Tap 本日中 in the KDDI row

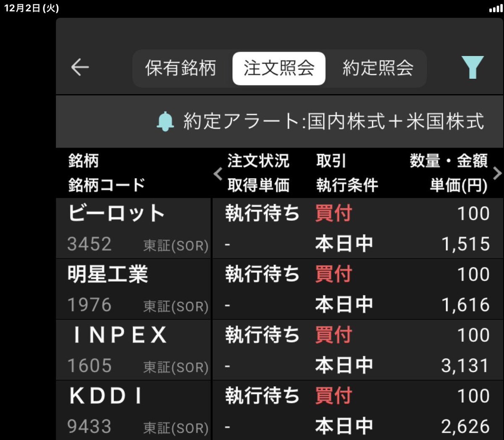point(344,427)
